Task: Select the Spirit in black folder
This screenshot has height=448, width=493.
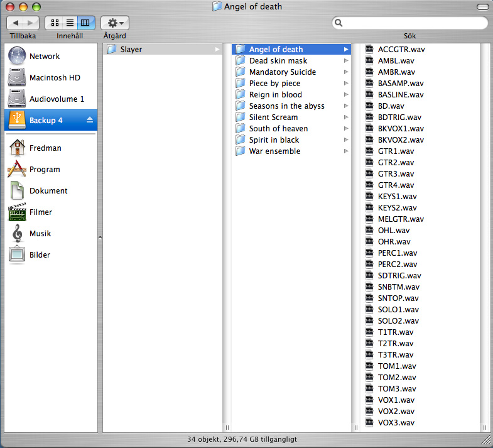Action: (291, 140)
